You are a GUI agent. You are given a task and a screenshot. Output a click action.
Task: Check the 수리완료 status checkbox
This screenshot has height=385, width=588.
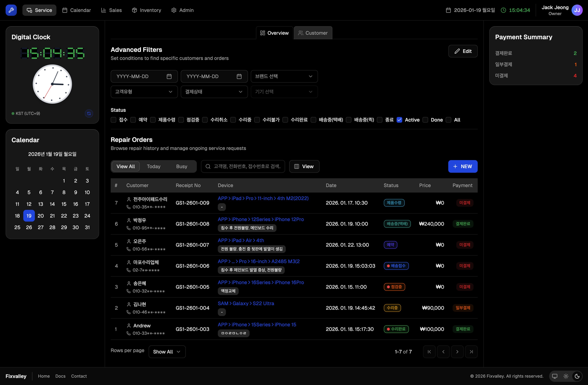(285, 120)
